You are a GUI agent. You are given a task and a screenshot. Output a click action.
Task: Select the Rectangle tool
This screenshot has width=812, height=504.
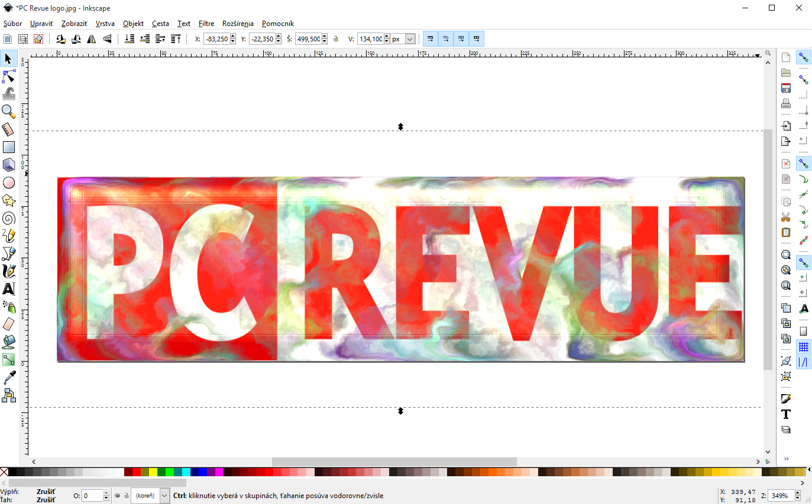click(8, 147)
